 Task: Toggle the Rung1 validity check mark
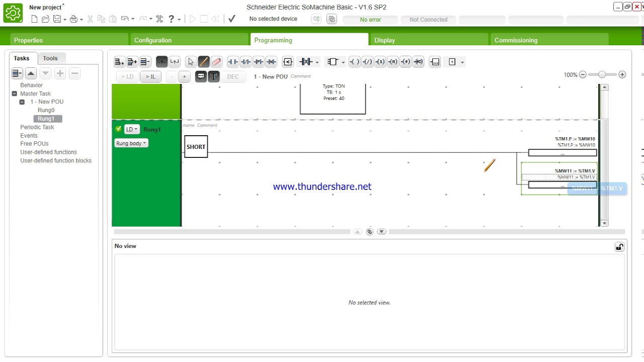point(118,129)
